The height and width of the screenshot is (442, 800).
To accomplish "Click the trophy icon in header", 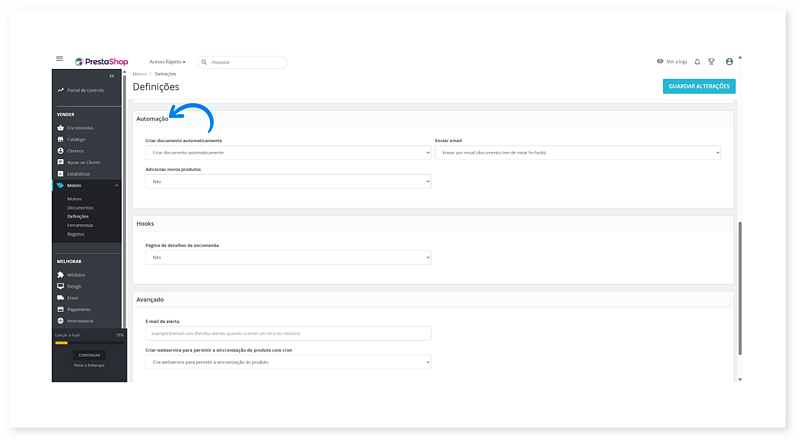I will tap(711, 61).
